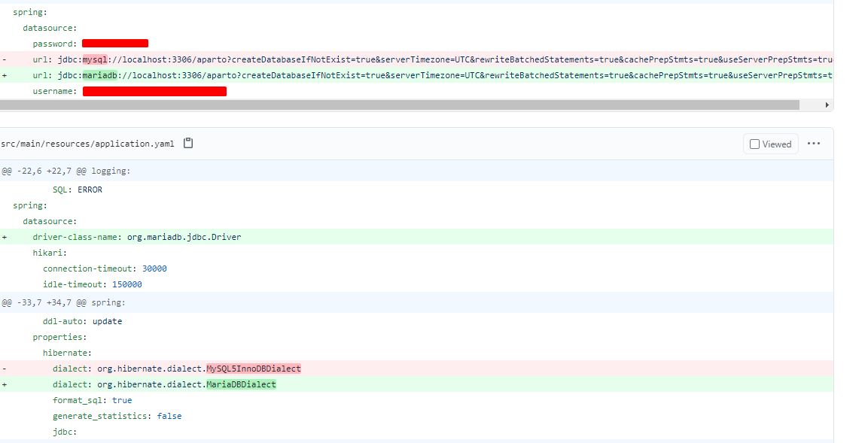Click the generate_statistics: false line

tap(117, 416)
